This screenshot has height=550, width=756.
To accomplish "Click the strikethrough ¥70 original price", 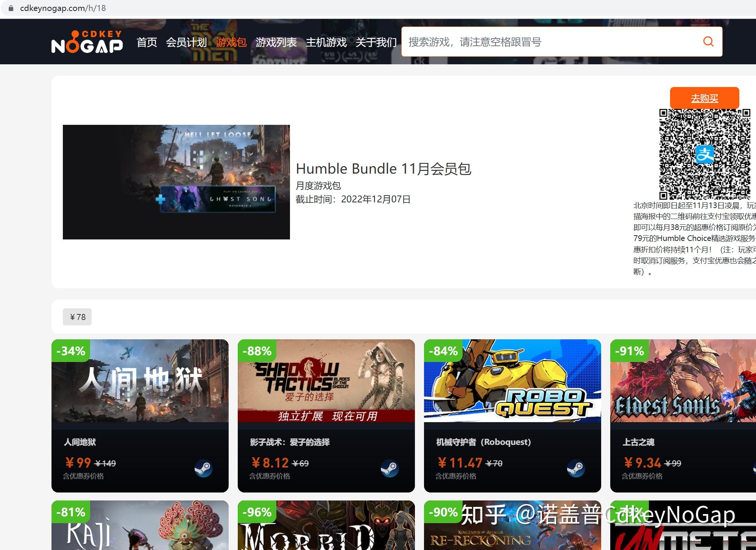I will tap(494, 463).
